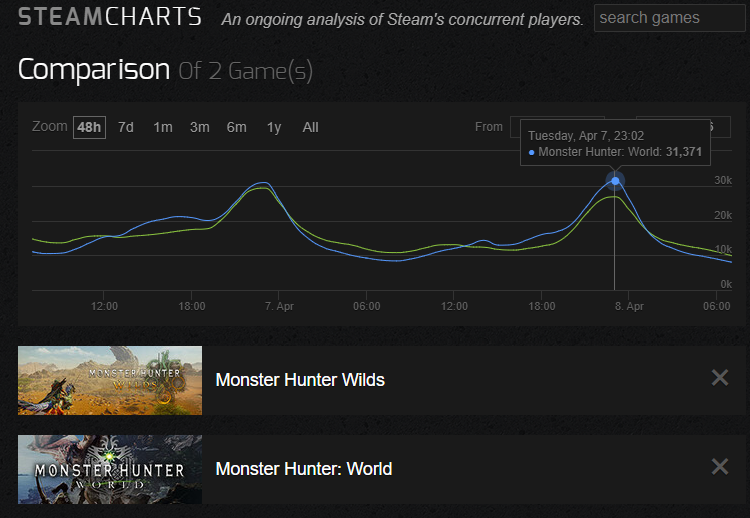Open the Monster Hunter: World title link
This screenshot has height=518, width=750.
click(x=304, y=469)
